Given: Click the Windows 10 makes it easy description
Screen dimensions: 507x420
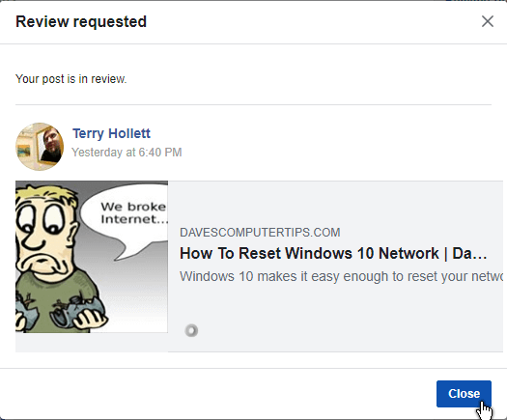Looking at the screenshot, I should pyautogui.click(x=341, y=276).
